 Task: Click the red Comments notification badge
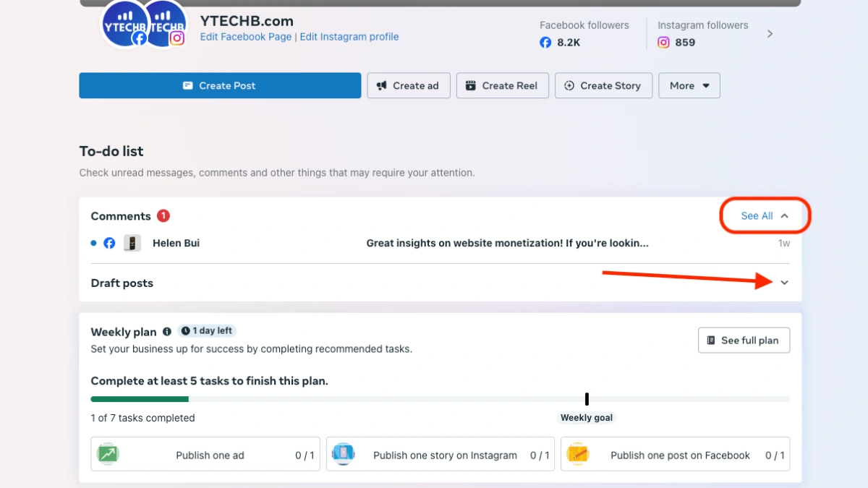click(163, 215)
